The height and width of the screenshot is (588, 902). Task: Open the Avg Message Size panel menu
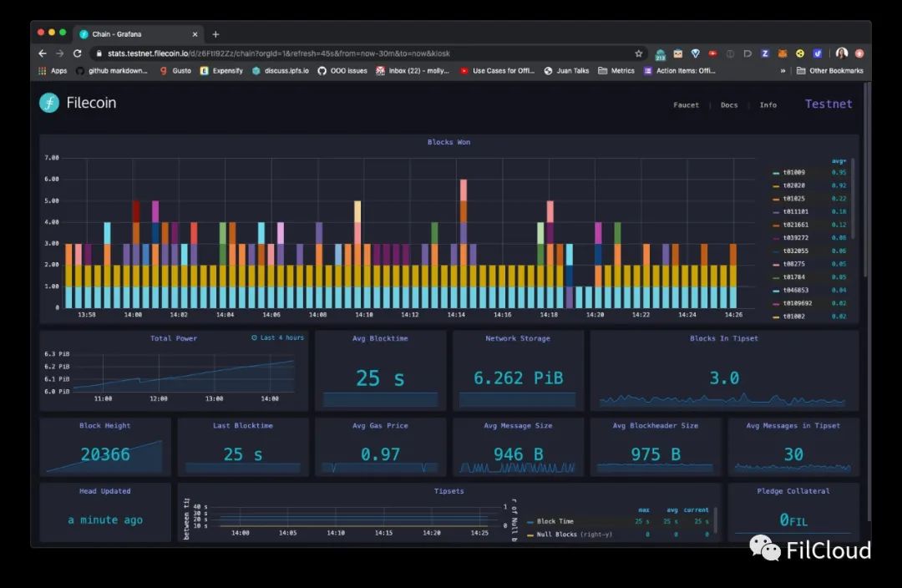[518, 426]
